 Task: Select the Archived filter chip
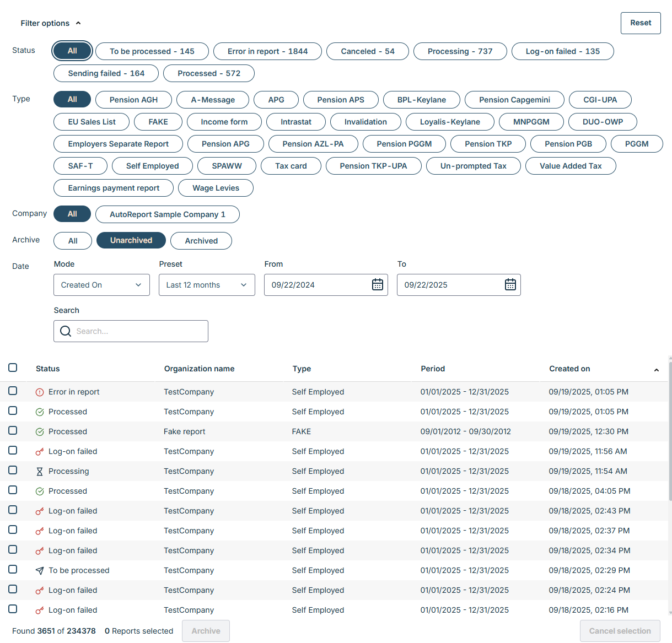[x=201, y=241]
